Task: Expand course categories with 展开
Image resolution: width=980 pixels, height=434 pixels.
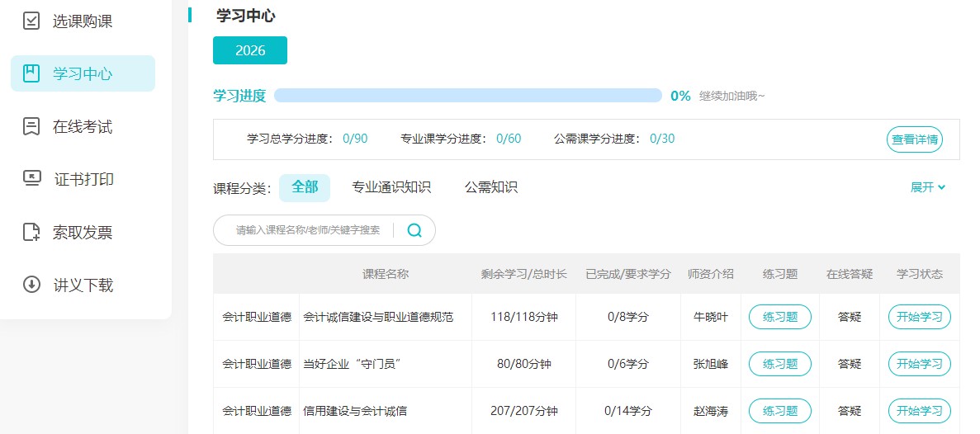Action: coord(927,187)
